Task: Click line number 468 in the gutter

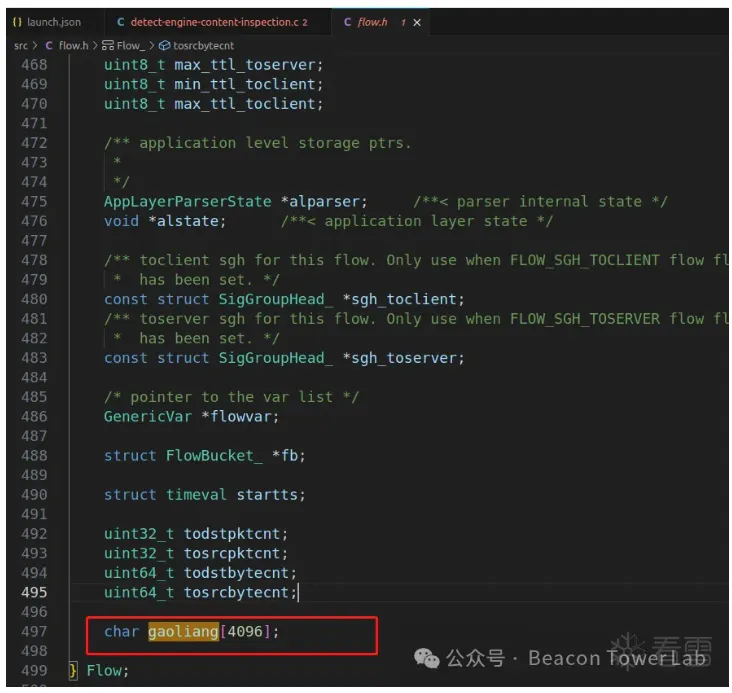Action: tap(34, 64)
